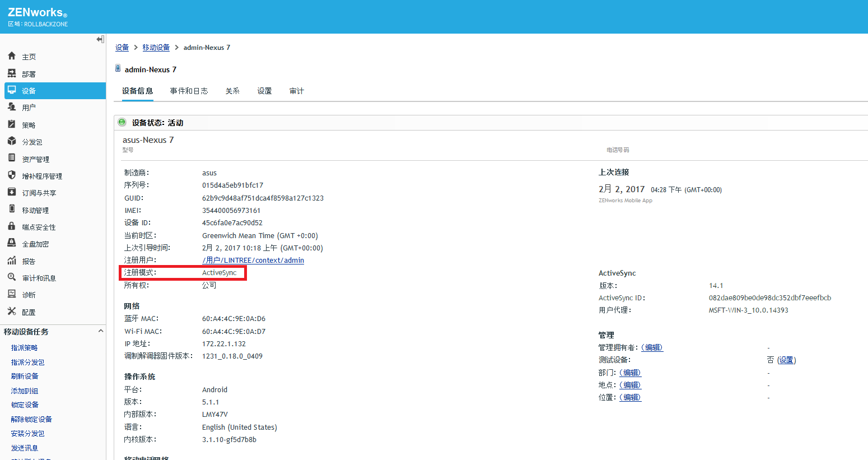Viewport: 868px width, 460px height.
Task: Click the Configuration tools icon
Action: (x=12, y=312)
